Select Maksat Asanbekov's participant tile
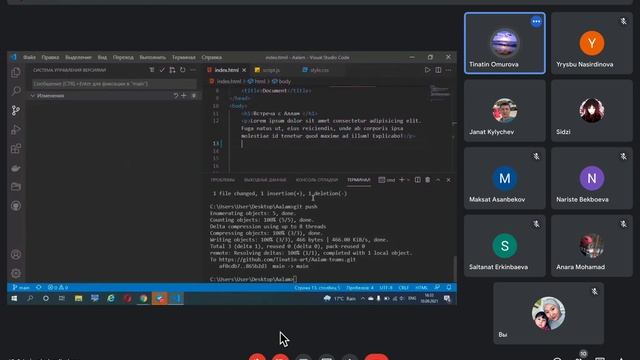The width and height of the screenshot is (640, 360). pos(504,178)
